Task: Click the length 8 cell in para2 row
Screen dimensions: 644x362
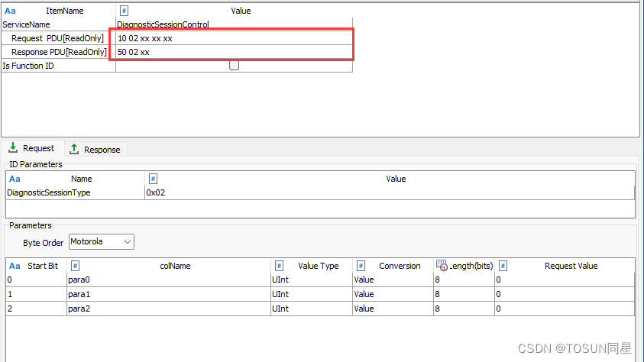Action: coord(464,309)
